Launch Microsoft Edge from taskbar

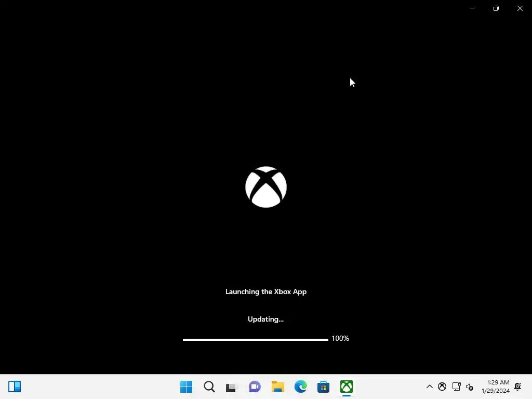tap(301, 387)
